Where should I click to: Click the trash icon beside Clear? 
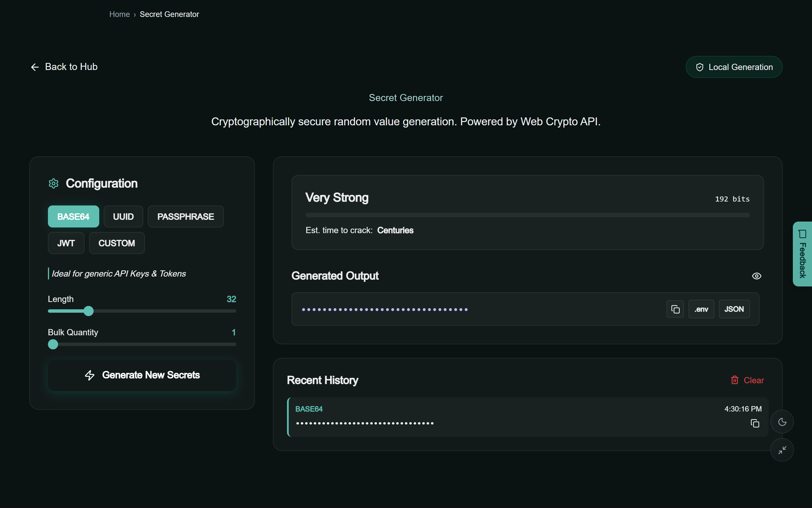click(x=734, y=380)
